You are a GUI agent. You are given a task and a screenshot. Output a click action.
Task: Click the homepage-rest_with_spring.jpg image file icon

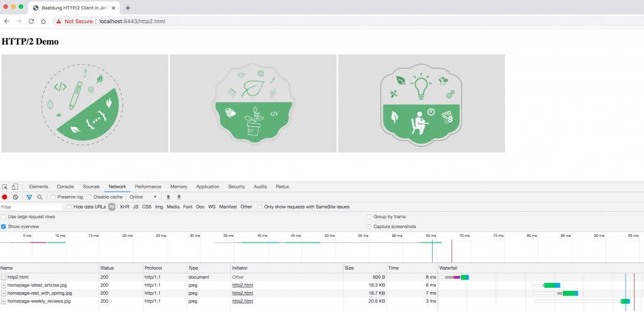point(3,293)
